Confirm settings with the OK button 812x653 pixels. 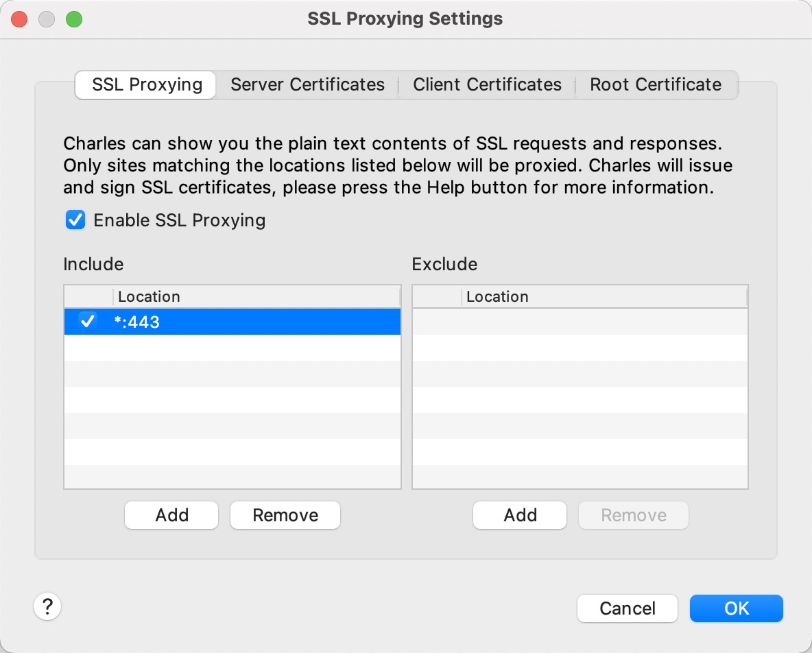[x=736, y=608]
